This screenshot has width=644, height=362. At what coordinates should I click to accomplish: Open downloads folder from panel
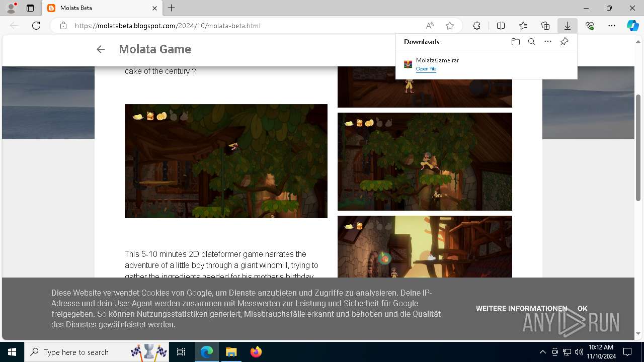tap(515, 42)
